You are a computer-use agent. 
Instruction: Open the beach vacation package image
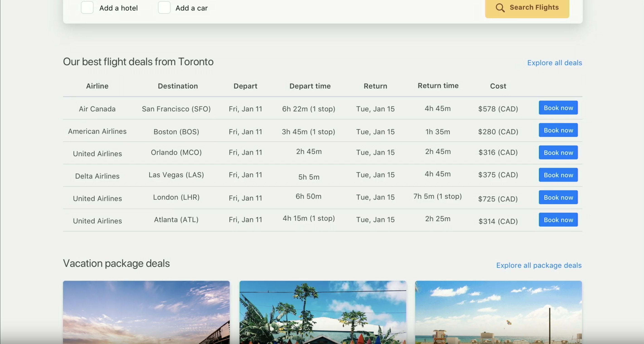(x=499, y=312)
